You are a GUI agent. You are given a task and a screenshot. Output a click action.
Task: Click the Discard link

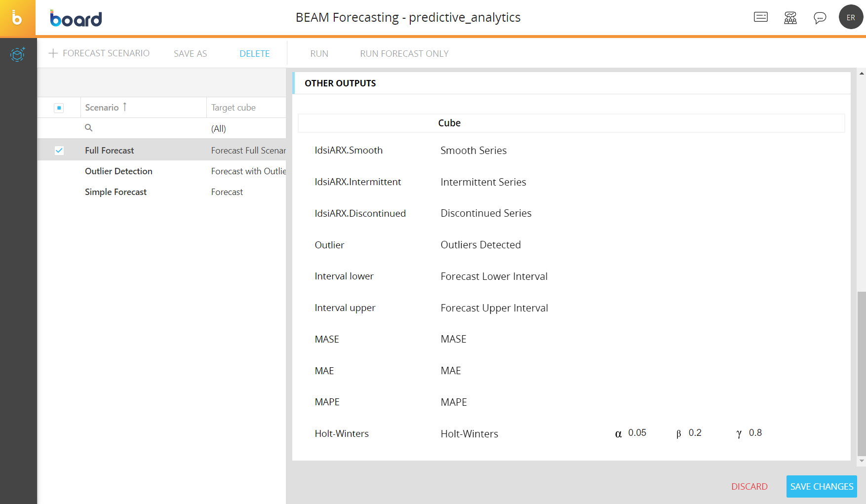(749, 487)
